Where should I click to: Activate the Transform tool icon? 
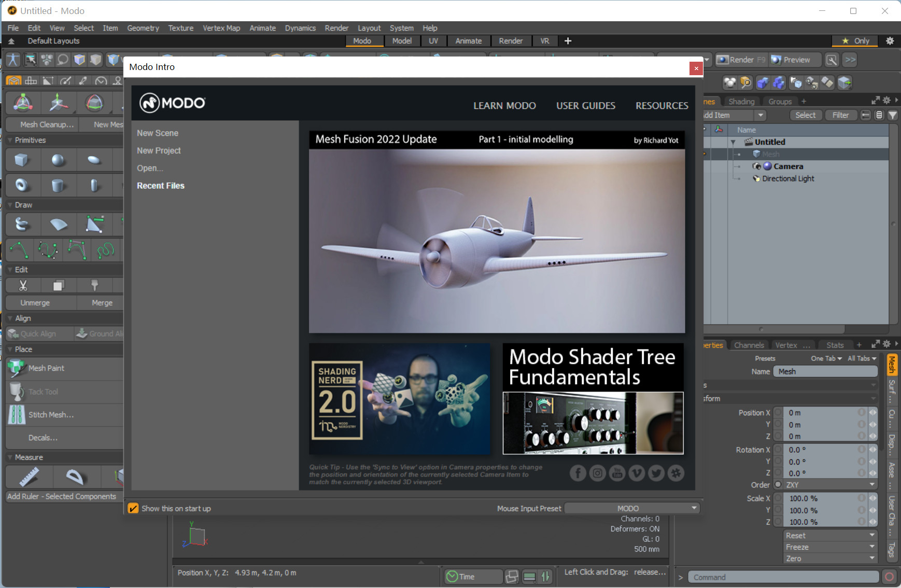tap(23, 103)
